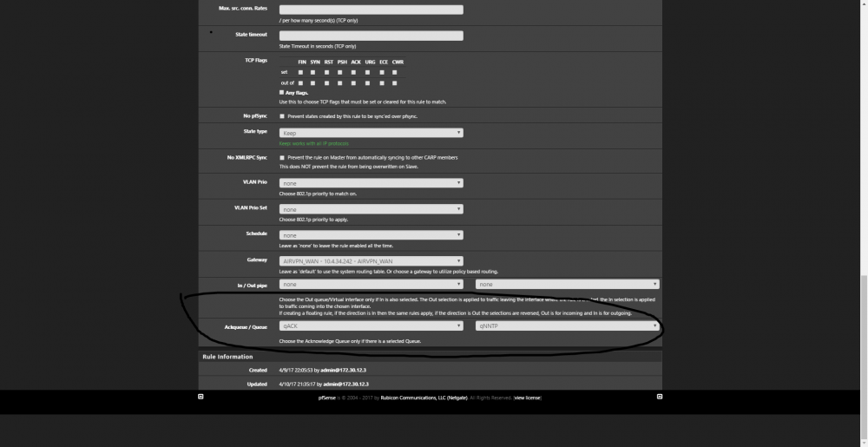Check the PSH flag in the out of row
The width and height of the screenshot is (868, 447).
(x=340, y=83)
